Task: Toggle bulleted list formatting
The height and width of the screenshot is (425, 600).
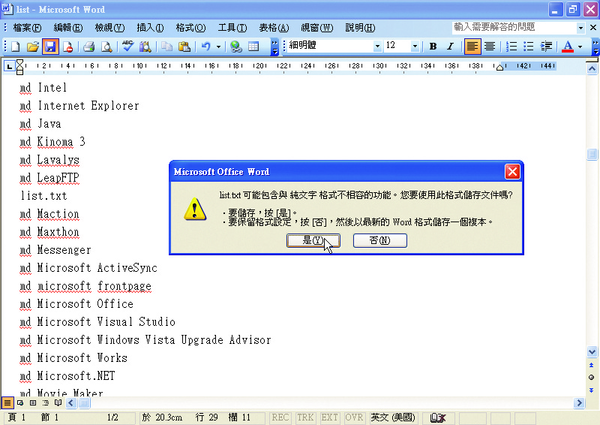Action: point(528,46)
